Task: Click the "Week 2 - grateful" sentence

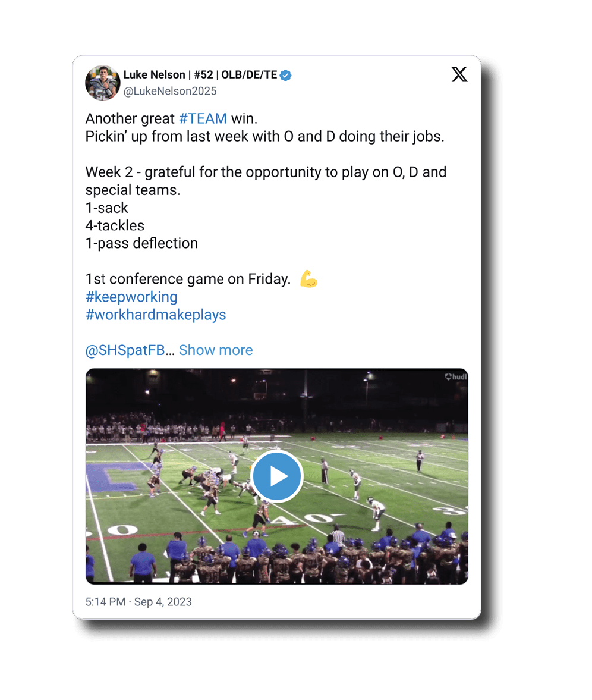Action: 266,172
